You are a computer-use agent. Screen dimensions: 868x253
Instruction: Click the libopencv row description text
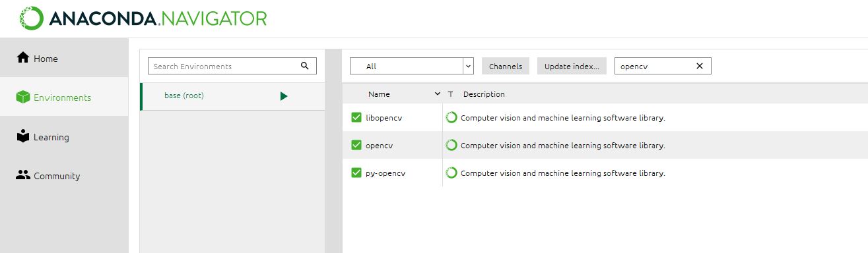(x=562, y=118)
